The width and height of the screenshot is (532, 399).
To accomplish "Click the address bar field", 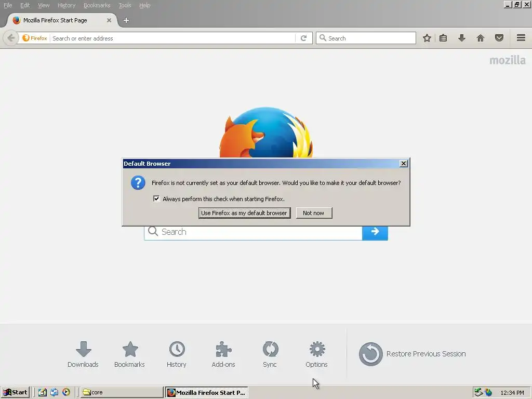I will pos(173,38).
